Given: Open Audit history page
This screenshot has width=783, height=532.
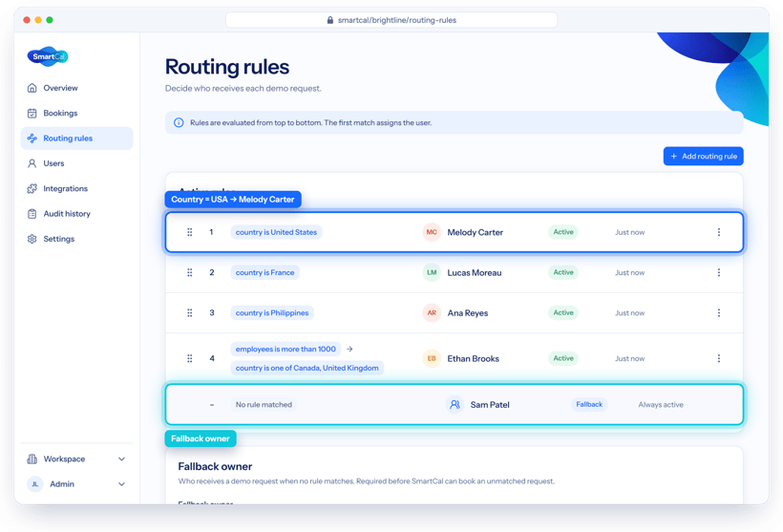Looking at the screenshot, I should 77,214.
